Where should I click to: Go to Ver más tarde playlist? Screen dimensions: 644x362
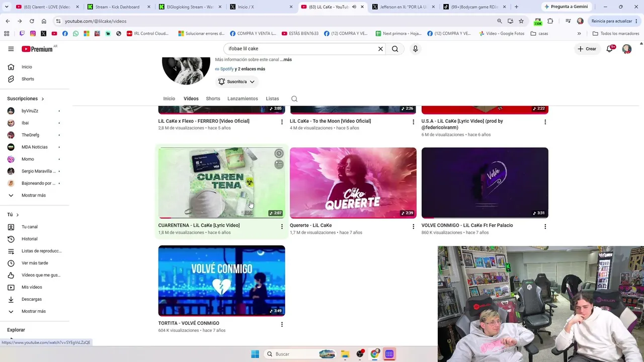coord(35,263)
